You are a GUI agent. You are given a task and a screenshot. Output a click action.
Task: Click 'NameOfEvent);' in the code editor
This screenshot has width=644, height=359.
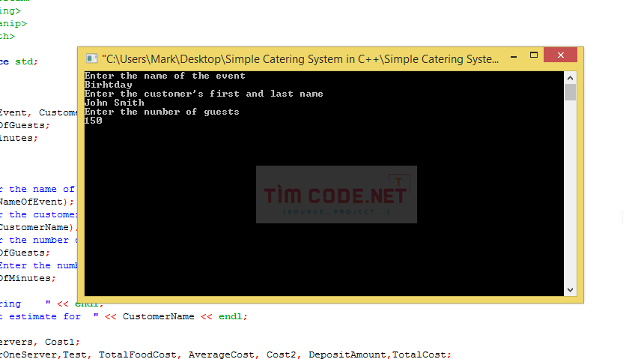point(37,202)
